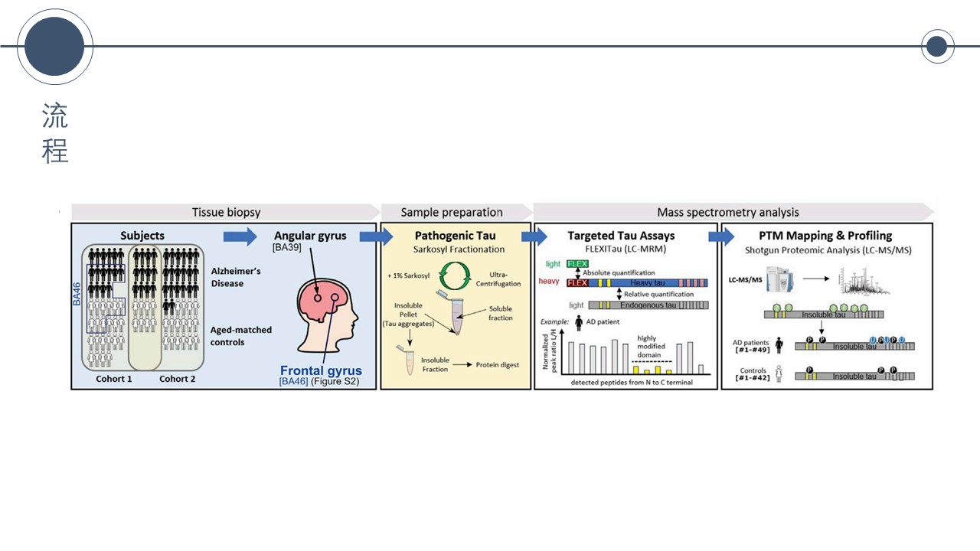The width and height of the screenshot is (980, 551).
Task: Click the Shotgun Proteomic Analysis subtitle
Action: pos(827,250)
